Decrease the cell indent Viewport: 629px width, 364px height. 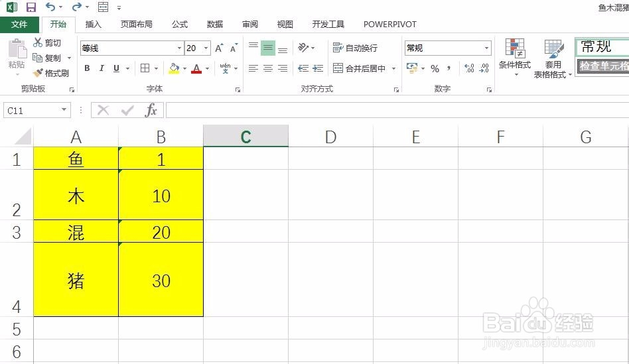(303, 68)
